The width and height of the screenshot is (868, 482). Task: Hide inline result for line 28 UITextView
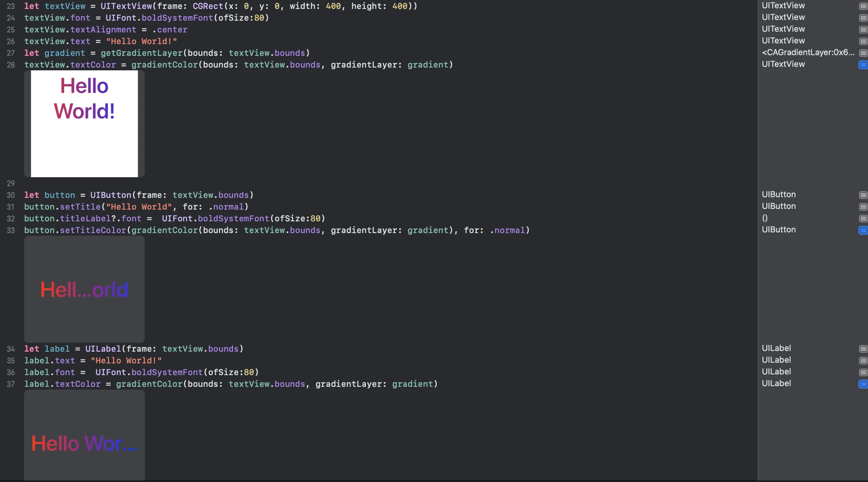click(x=863, y=65)
